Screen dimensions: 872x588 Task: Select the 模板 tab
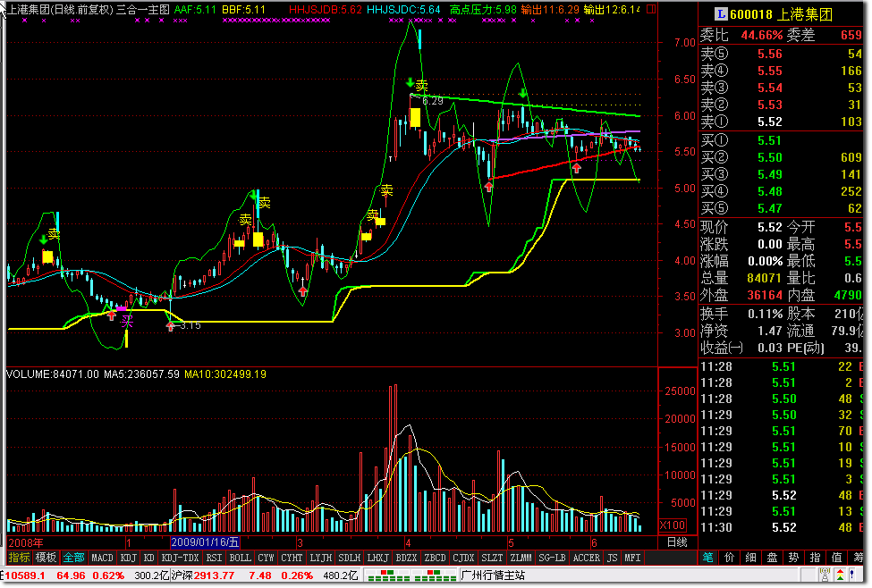46,558
